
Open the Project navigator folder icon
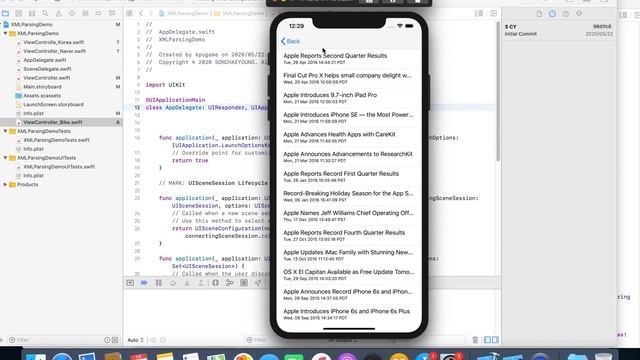tap(5, 13)
